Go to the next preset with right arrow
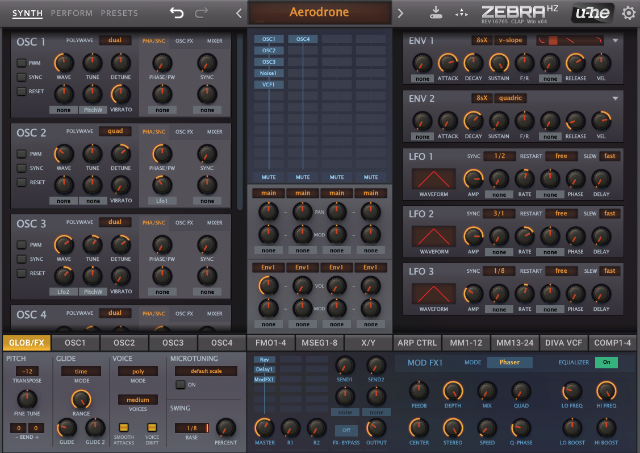This screenshot has width=640, height=453. point(401,13)
